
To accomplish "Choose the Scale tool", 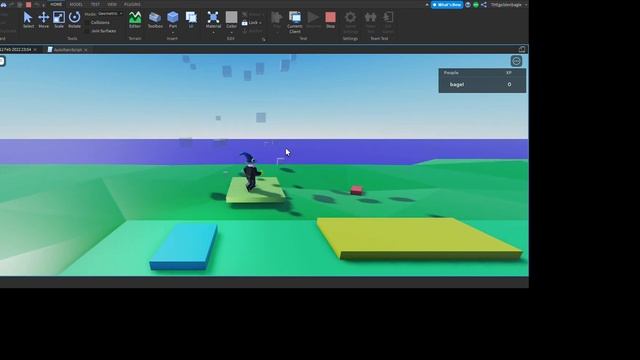I will pos(59,20).
